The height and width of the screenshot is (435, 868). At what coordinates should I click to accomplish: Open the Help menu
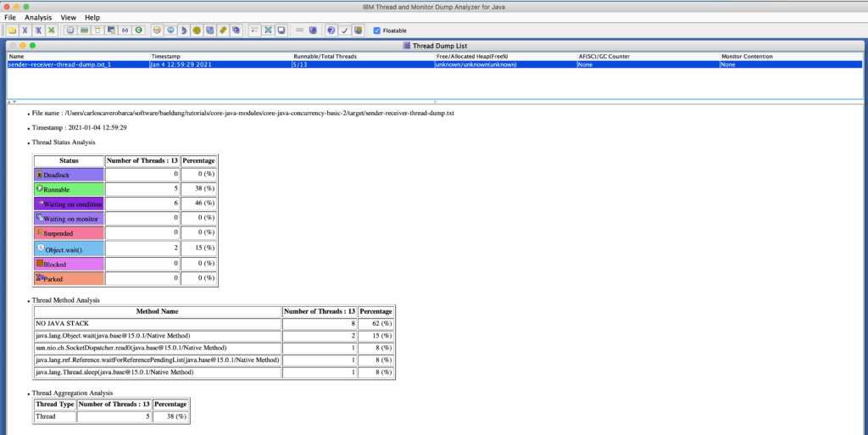click(x=92, y=17)
